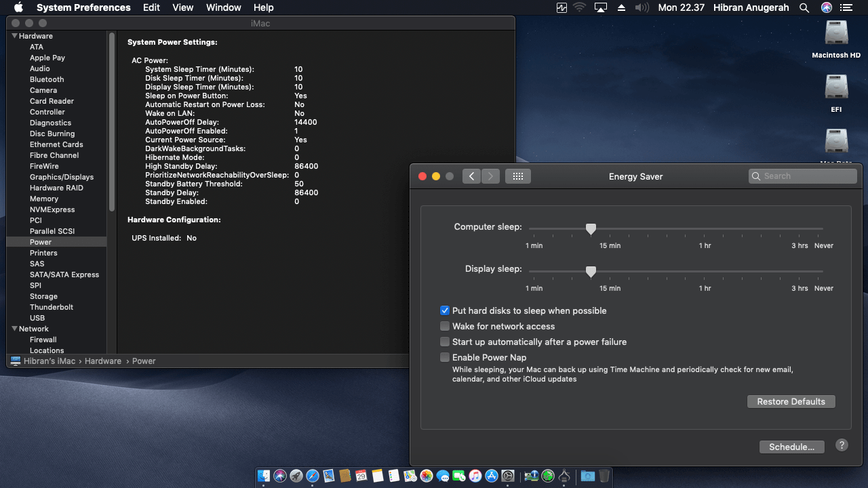
Task: Enable Power Nap checkbox
Action: [x=445, y=357]
